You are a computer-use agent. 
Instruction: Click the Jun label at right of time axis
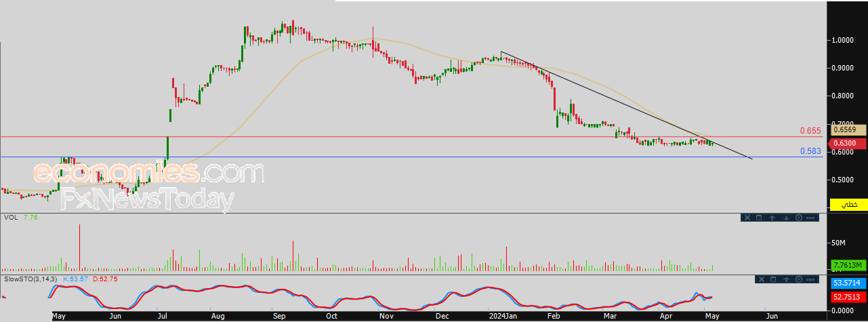tap(772, 316)
